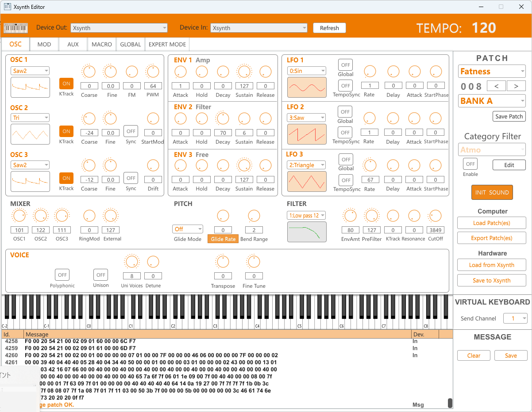Click the LFO 1 sine wave display
The image size is (532, 412).
click(x=307, y=87)
